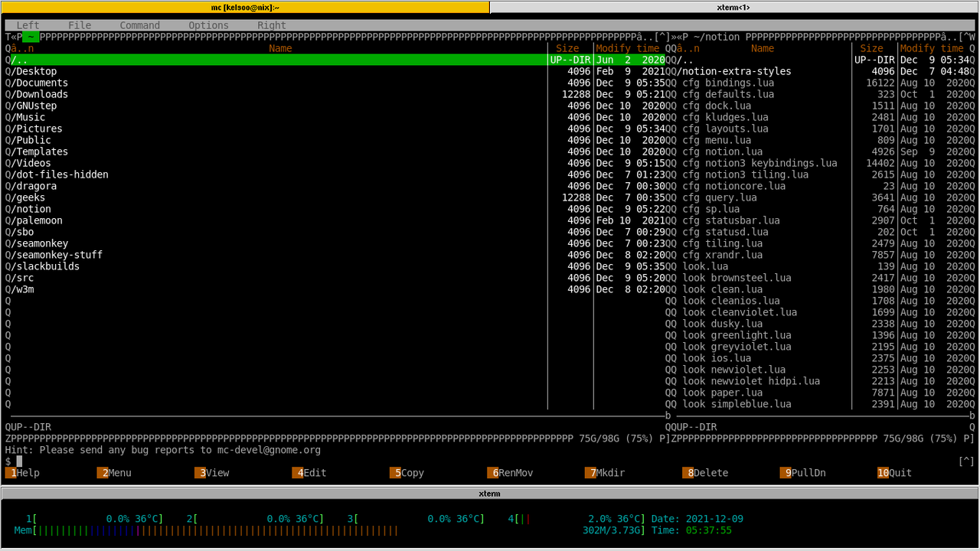Screen dimensions: 980x551
Task: Switch to the mc [kelsoo@nix]:~ tab
Action: [245, 7]
